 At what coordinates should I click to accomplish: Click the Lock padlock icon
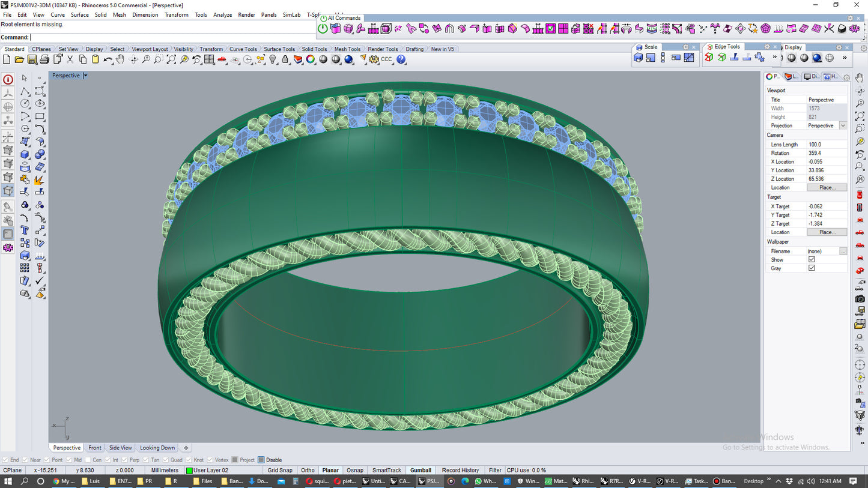(x=285, y=59)
